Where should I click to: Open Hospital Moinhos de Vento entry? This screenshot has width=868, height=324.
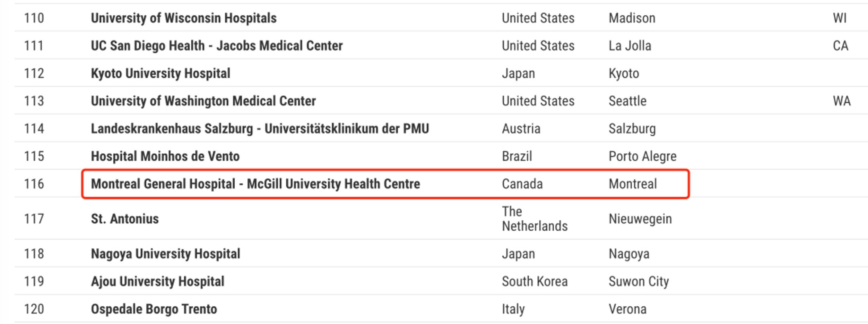point(165,156)
